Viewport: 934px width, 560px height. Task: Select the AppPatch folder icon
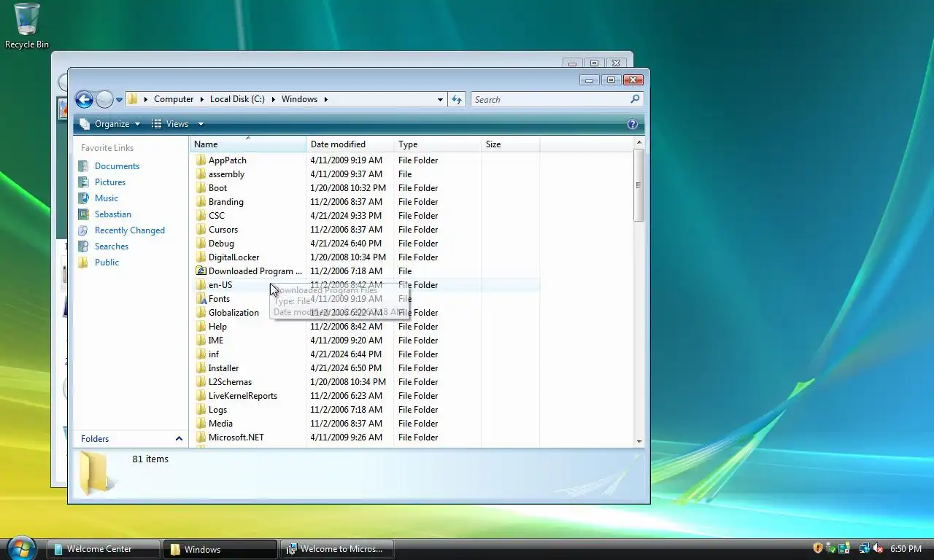tap(201, 160)
